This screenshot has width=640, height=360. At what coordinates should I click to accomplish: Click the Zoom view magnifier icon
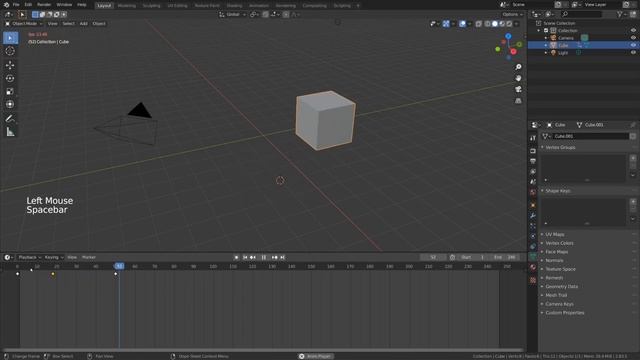coord(518,67)
